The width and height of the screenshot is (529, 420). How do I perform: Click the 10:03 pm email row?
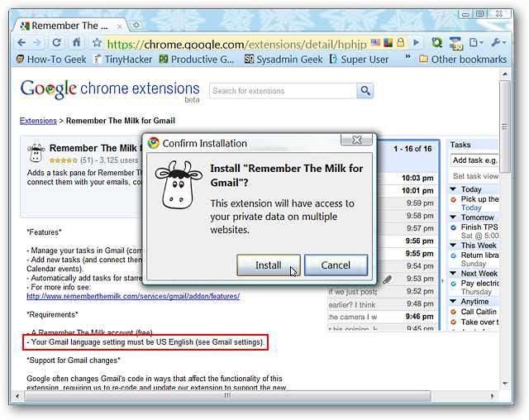[x=408, y=178]
